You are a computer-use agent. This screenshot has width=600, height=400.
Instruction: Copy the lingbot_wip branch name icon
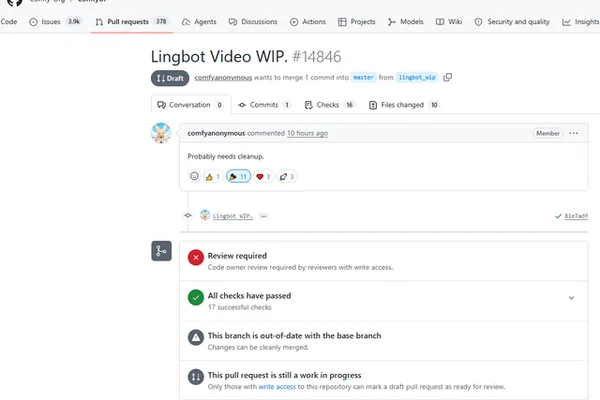click(447, 77)
